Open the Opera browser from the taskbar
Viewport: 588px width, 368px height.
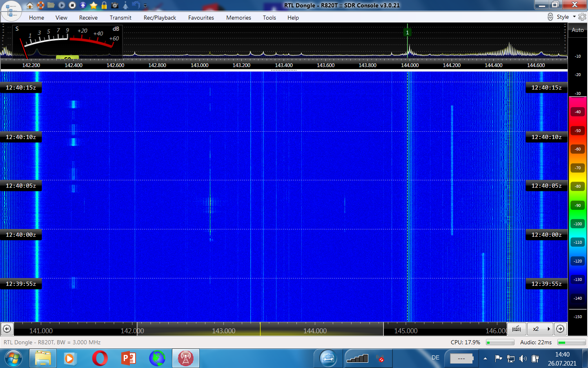[100, 359]
